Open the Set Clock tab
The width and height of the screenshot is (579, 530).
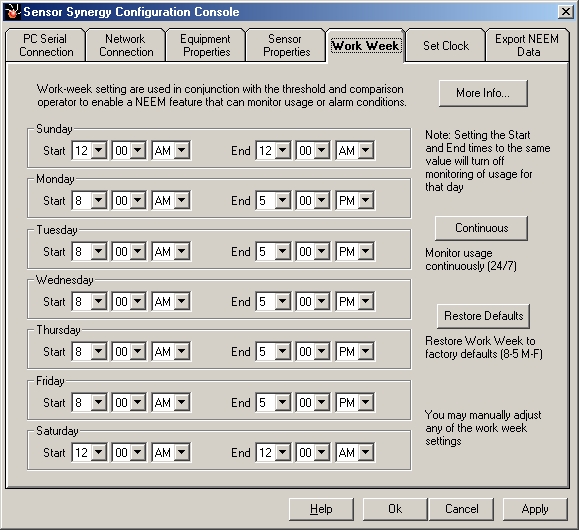[446, 46]
